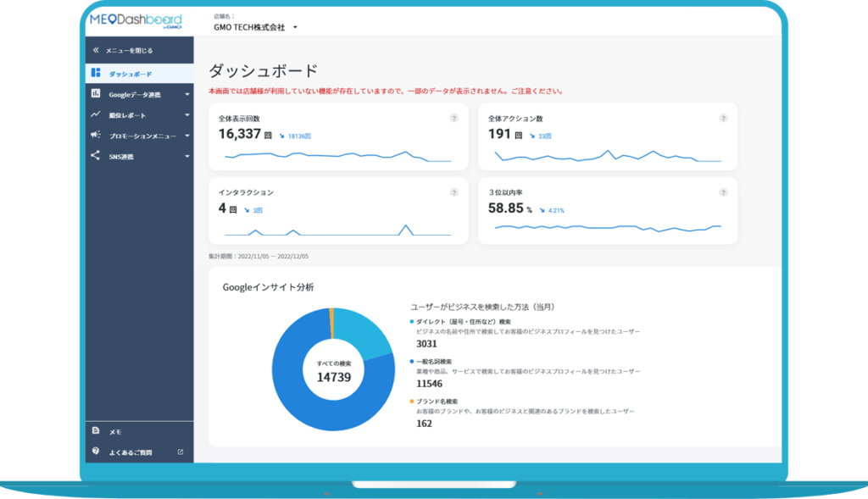Click trend arrow beside 18136回

tap(281, 136)
